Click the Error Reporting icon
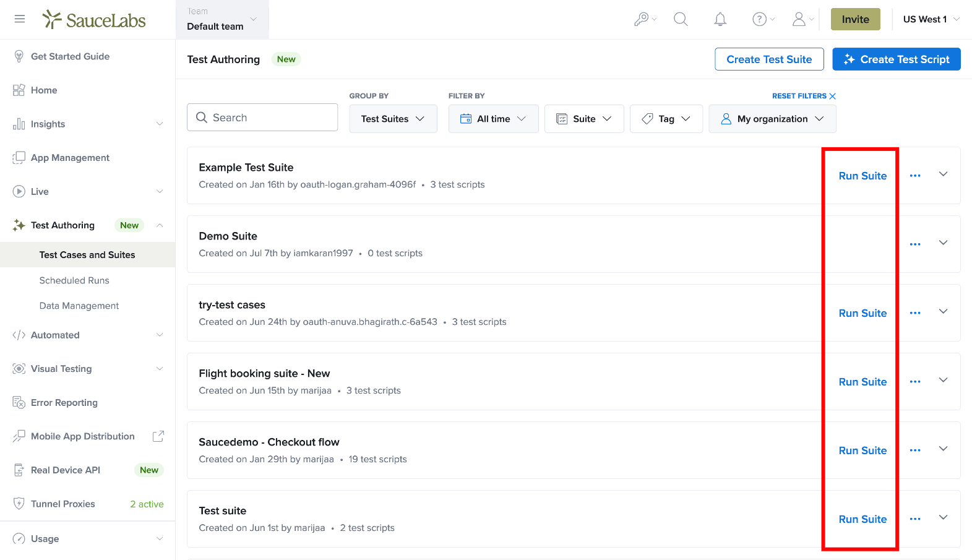This screenshot has height=560, width=972. click(x=19, y=403)
